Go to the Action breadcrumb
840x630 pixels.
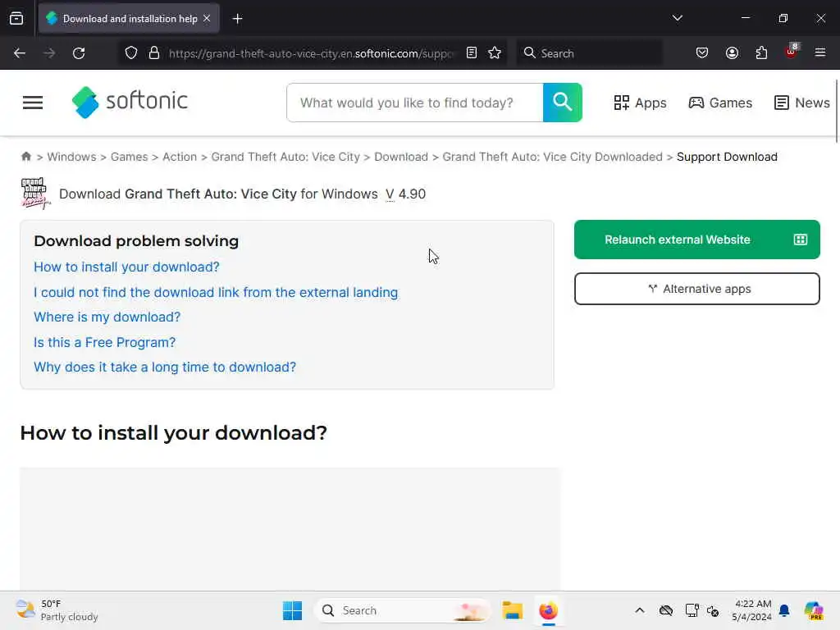[x=180, y=157]
